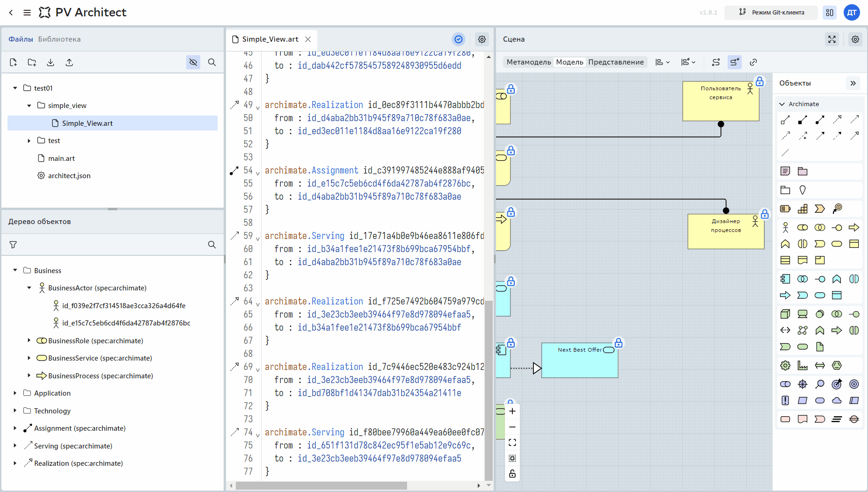Expand the Application folder
Viewport: 868px width, 492px height.
[15, 393]
